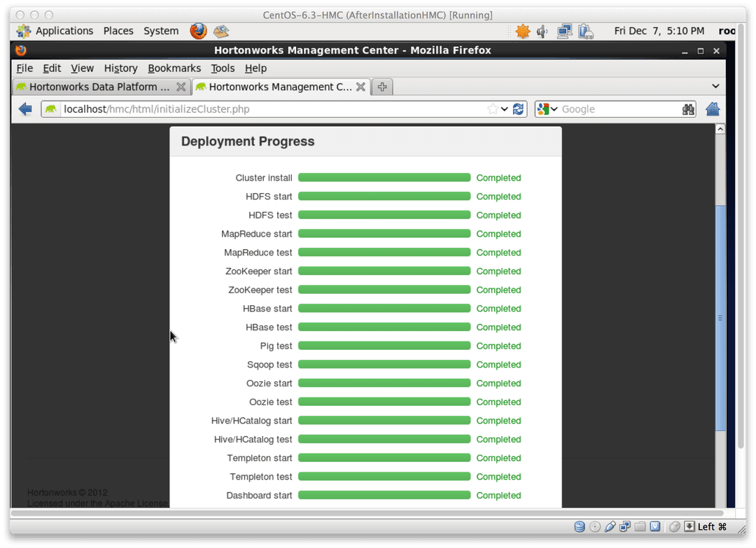Image resolution: width=756 pixels, height=548 pixels.
Task: Launch Firefox from the GNOME panel icon
Action: pyautogui.click(x=198, y=31)
